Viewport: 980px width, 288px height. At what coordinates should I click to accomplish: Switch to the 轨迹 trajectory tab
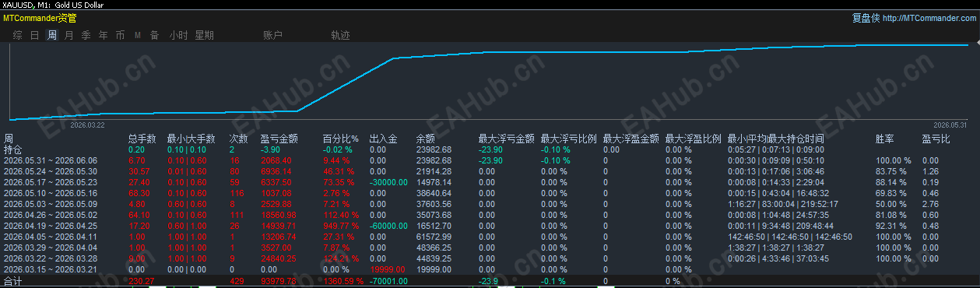pyautogui.click(x=340, y=35)
